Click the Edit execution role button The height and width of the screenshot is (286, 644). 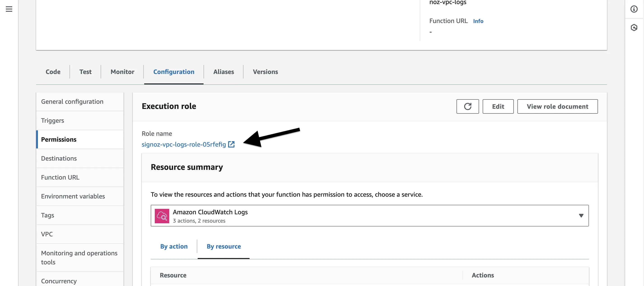pyautogui.click(x=498, y=106)
